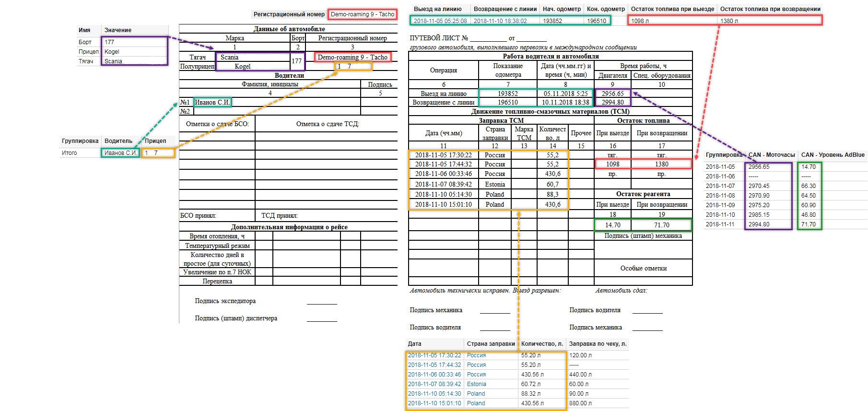The image size is (868, 411).
Task: Open the 2018-11-05 17:30:22 refuel date link
Action: tap(434, 355)
